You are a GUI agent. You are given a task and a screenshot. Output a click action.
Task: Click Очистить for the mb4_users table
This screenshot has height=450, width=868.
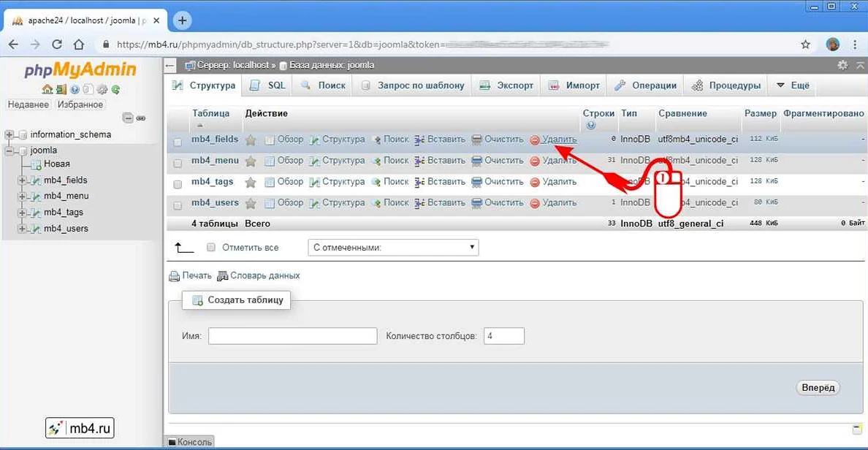click(503, 202)
